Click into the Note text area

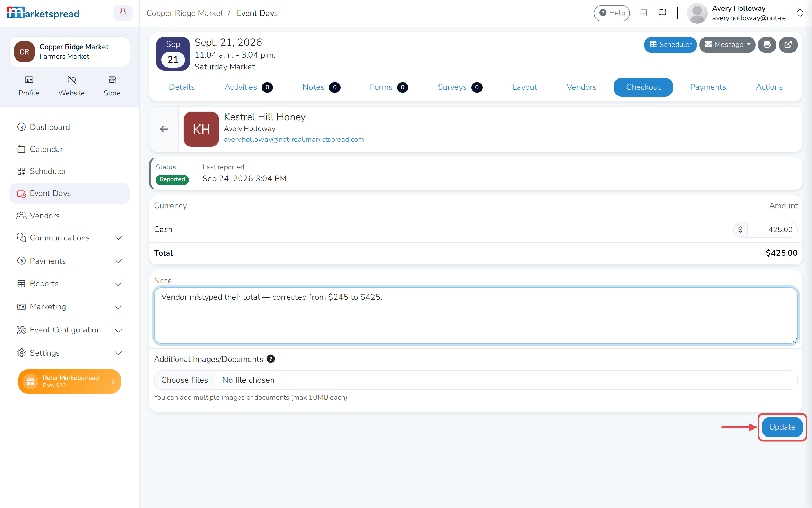point(476,315)
